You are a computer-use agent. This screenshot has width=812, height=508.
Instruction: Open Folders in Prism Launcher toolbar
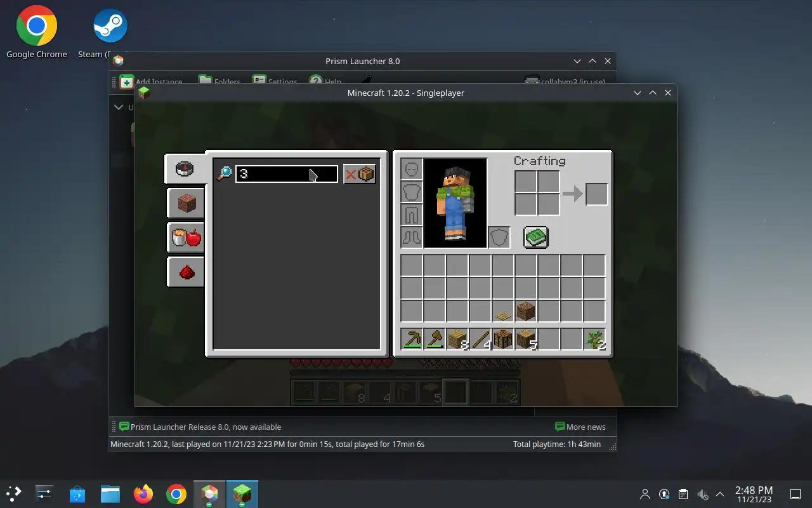219,82
